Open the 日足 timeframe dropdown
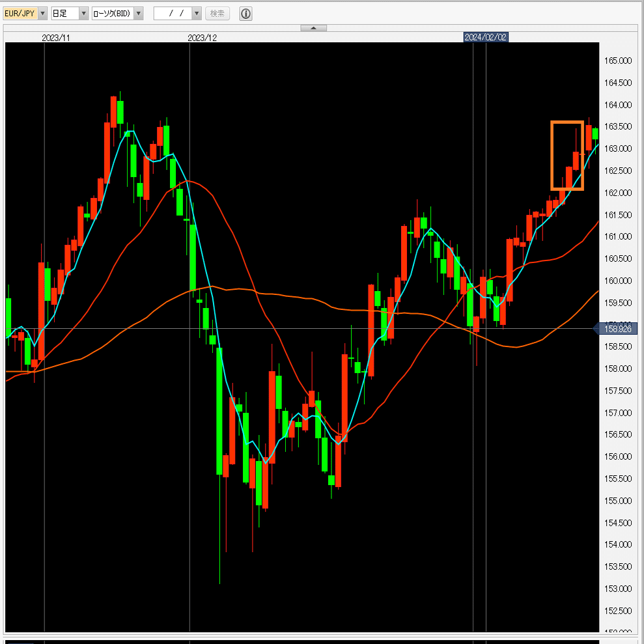644x644 pixels. [83, 14]
